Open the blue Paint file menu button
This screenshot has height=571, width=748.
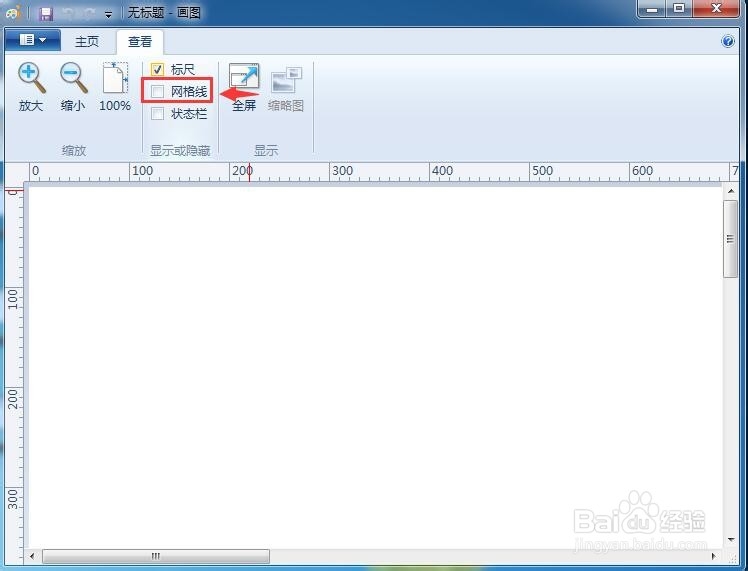click(32, 40)
